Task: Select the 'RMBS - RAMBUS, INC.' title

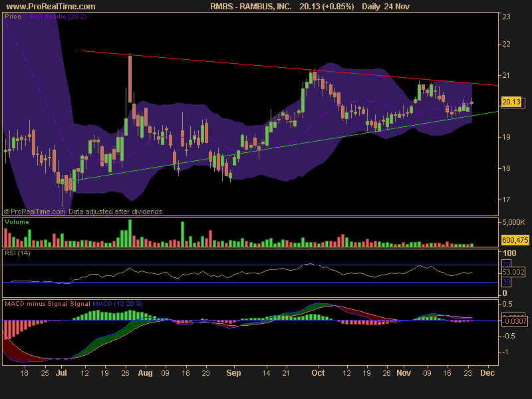Action: tap(251, 7)
